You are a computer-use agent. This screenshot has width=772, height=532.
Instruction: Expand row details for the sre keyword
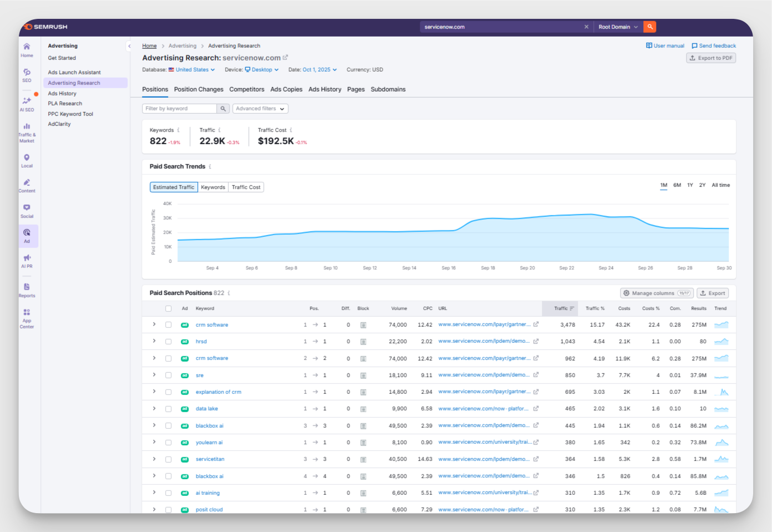(x=154, y=375)
